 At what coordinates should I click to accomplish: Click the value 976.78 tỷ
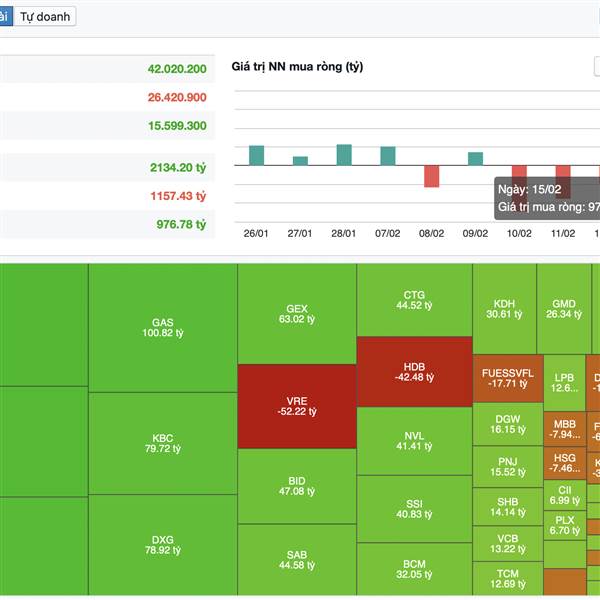pos(181,224)
